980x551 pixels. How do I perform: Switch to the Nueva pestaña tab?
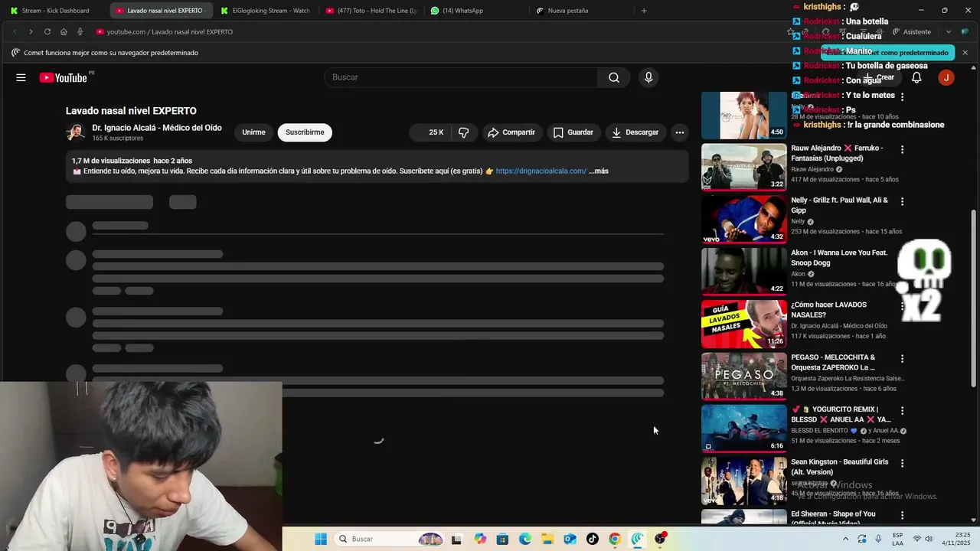[563, 11]
